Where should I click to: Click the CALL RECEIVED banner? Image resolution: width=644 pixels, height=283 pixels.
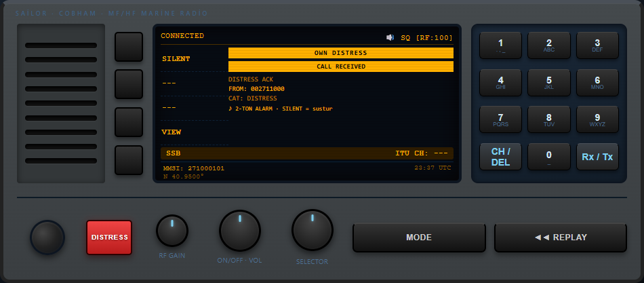point(340,67)
